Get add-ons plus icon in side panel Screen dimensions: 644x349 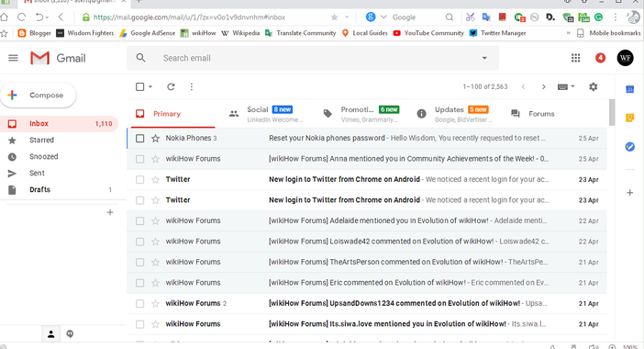point(629,192)
